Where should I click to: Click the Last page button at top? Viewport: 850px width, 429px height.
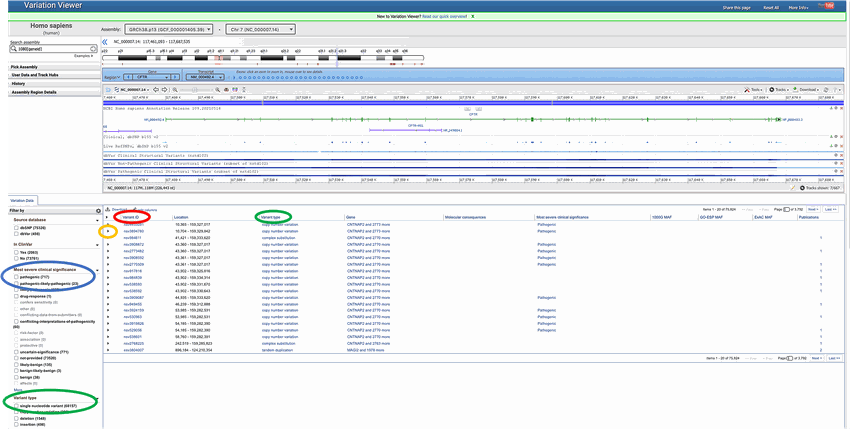[x=831, y=209]
